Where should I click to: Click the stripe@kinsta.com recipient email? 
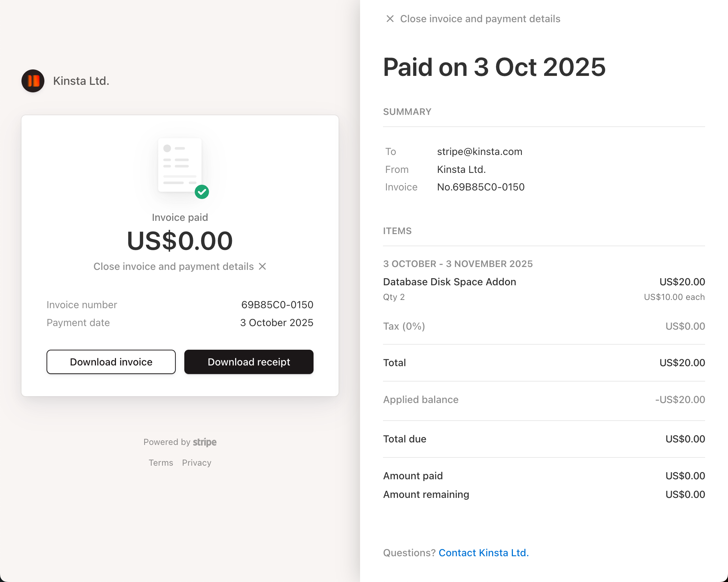click(x=480, y=151)
